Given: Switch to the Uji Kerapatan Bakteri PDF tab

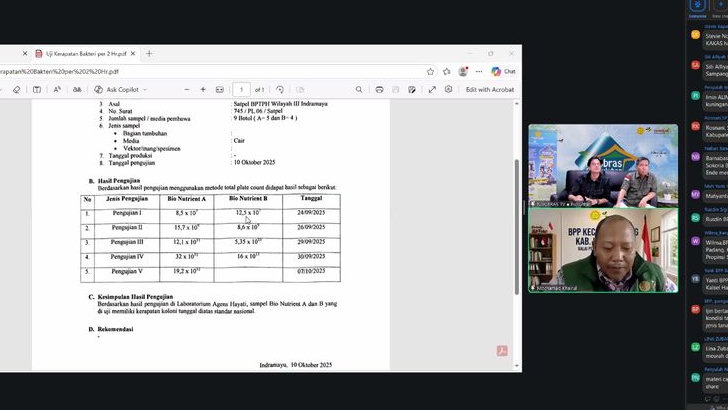Looking at the screenshot, I should click(85, 54).
